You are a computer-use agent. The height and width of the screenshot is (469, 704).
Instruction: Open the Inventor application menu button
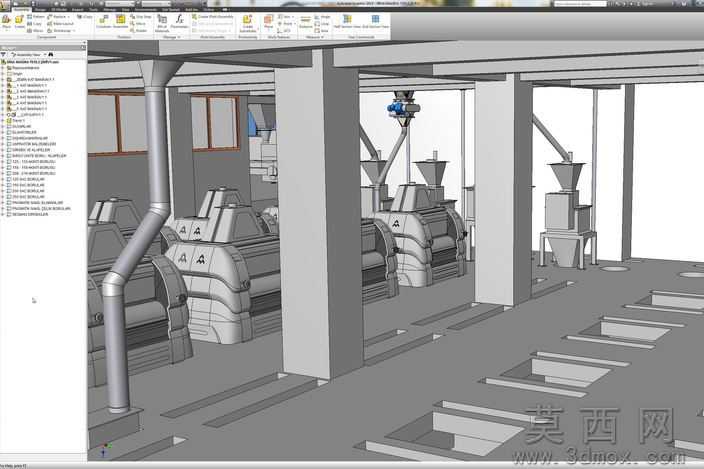5,4
